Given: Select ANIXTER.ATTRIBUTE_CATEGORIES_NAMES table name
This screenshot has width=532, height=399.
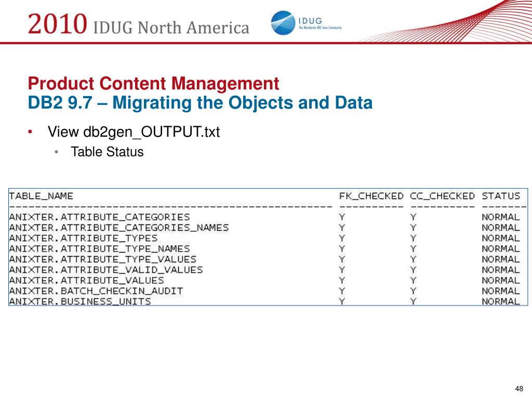Looking at the screenshot, I should (x=119, y=228).
